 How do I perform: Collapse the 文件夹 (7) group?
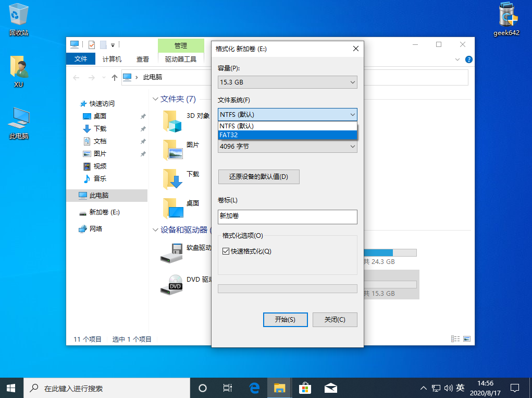pyautogui.click(x=155, y=99)
